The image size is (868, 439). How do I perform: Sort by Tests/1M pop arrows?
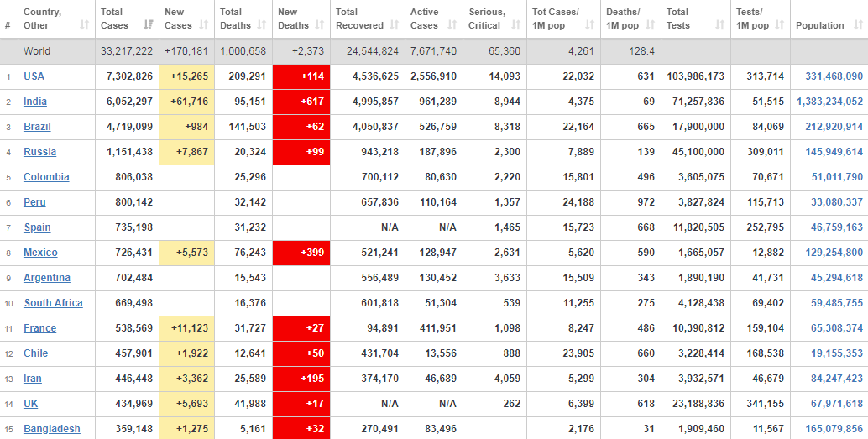pyautogui.click(x=779, y=25)
